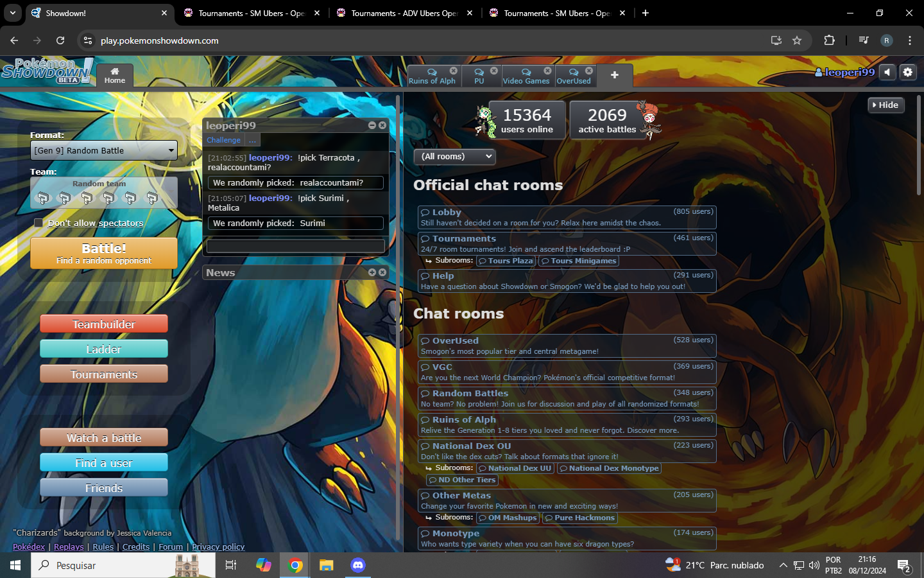Switch to the OverUsed room tab
The height and width of the screenshot is (578, 924).
(573, 76)
